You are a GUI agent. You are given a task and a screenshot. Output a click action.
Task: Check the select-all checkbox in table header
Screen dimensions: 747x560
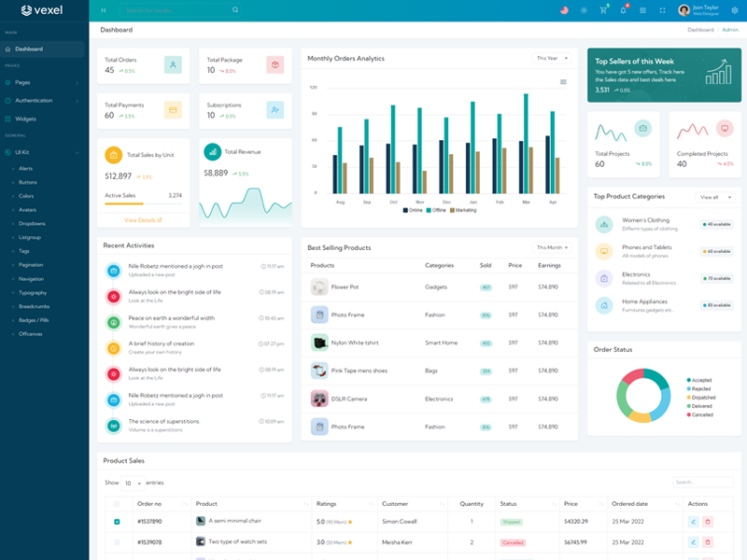tap(117, 504)
